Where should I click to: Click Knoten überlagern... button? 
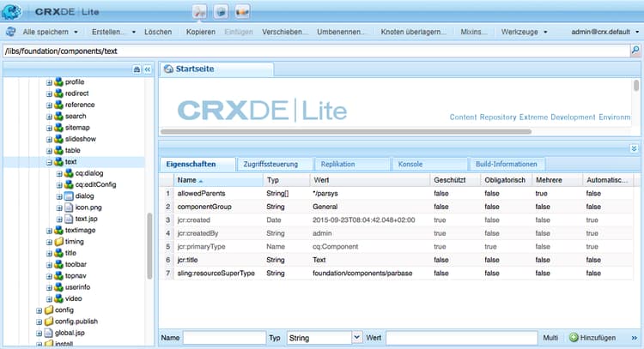pos(413,32)
